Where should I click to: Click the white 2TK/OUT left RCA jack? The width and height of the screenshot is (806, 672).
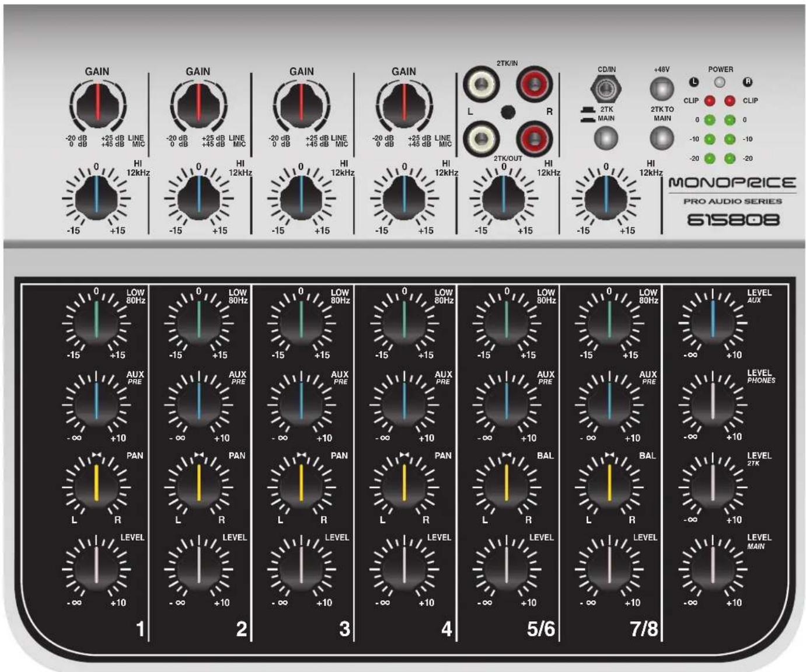[481, 138]
